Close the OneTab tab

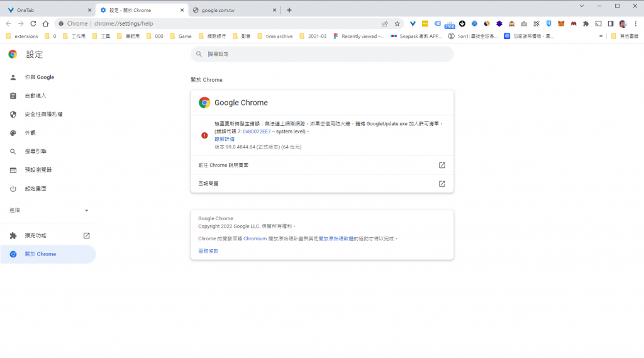coord(89,10)
